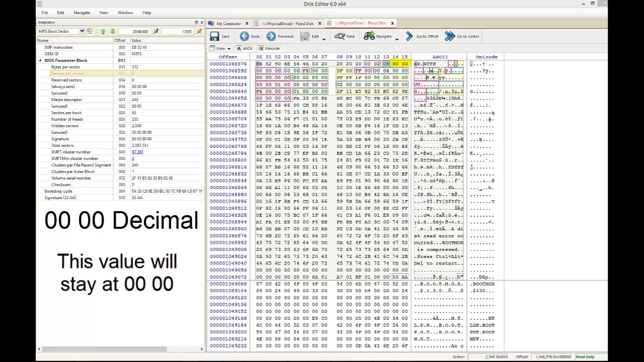
Task: Click the Templates horizontal scrollbar thumb
Action: 104,349
